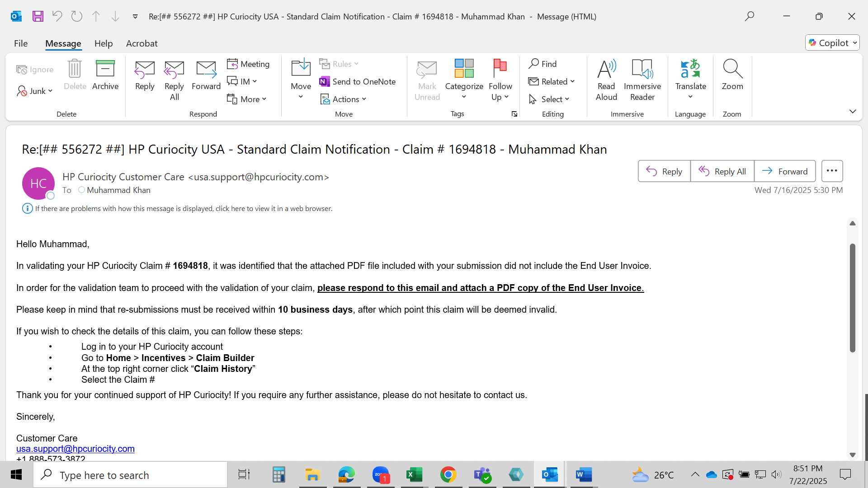
Task: Open Zoom app from taskbar
Action: [x=381, y=475]
